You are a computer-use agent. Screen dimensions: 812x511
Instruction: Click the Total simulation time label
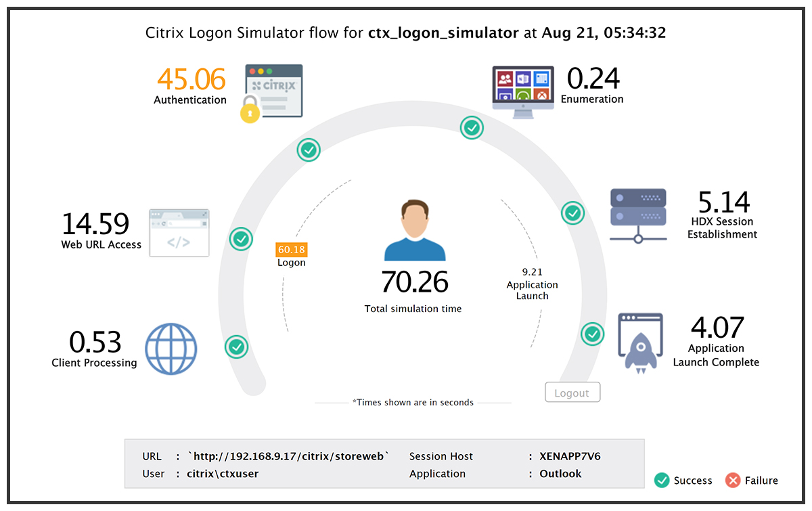click(413, 309)
